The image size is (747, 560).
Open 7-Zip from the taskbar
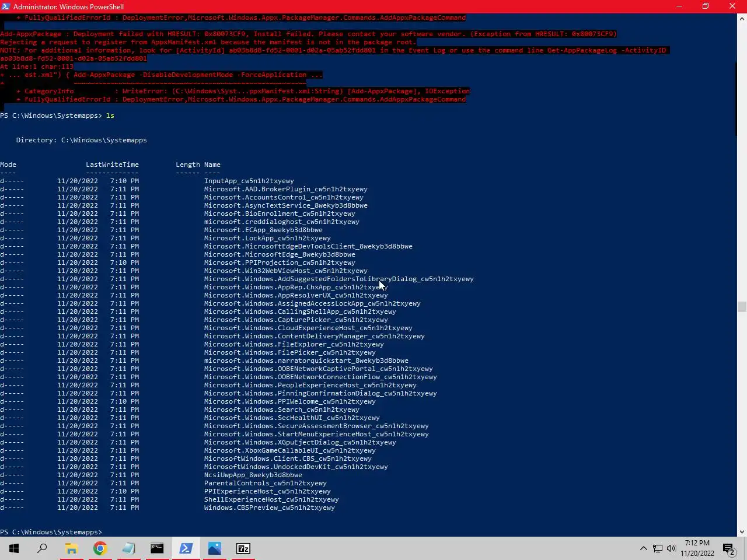pos(243,548)
